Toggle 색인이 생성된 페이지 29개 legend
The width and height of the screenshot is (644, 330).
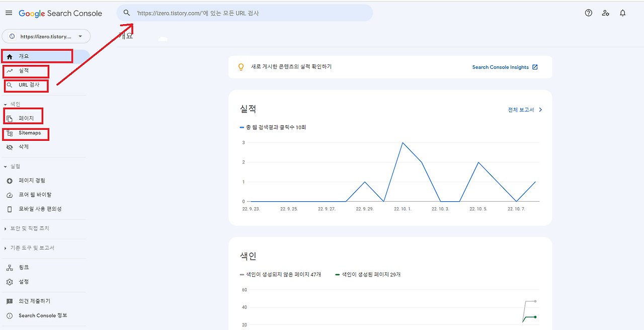pos(368,275)
